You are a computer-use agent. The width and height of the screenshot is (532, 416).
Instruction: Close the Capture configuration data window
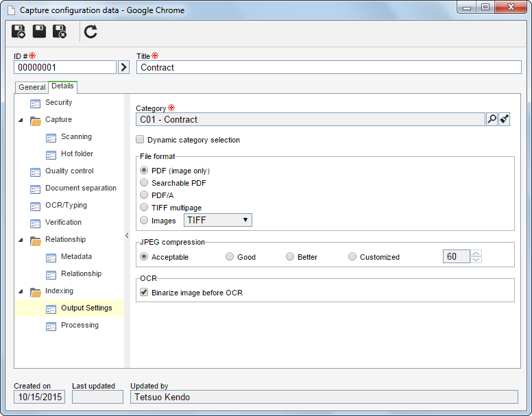click(x=511, y=7)
